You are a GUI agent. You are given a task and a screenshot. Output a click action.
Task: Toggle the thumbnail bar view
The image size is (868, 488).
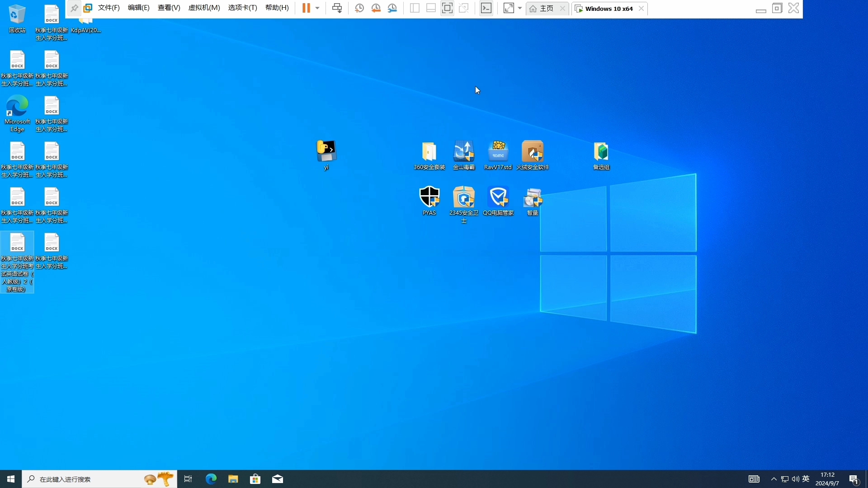click(431, 8)
